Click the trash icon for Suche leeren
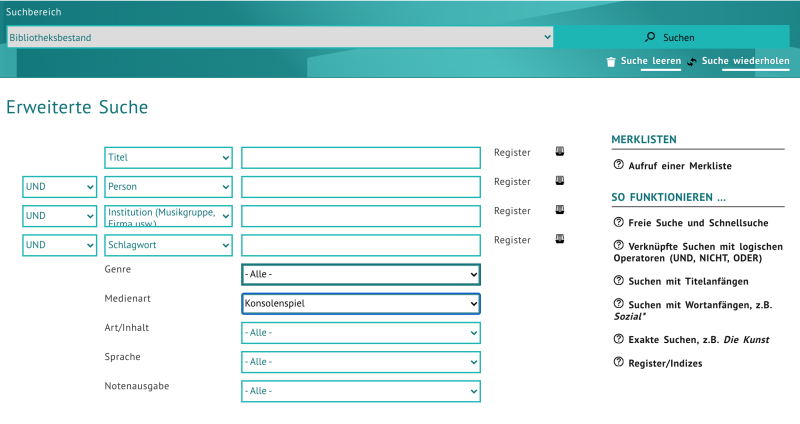 (611, 62)
